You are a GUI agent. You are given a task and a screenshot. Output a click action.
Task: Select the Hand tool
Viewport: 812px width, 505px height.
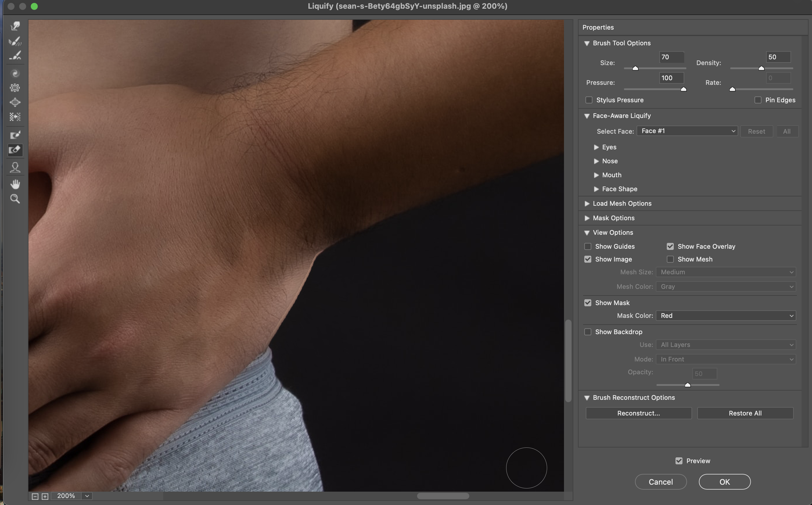pos(15,184)
